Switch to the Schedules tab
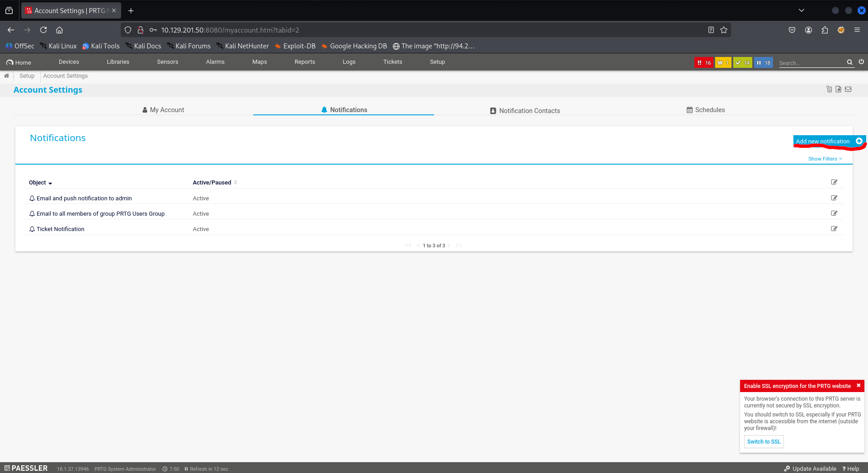 point(705,110)
